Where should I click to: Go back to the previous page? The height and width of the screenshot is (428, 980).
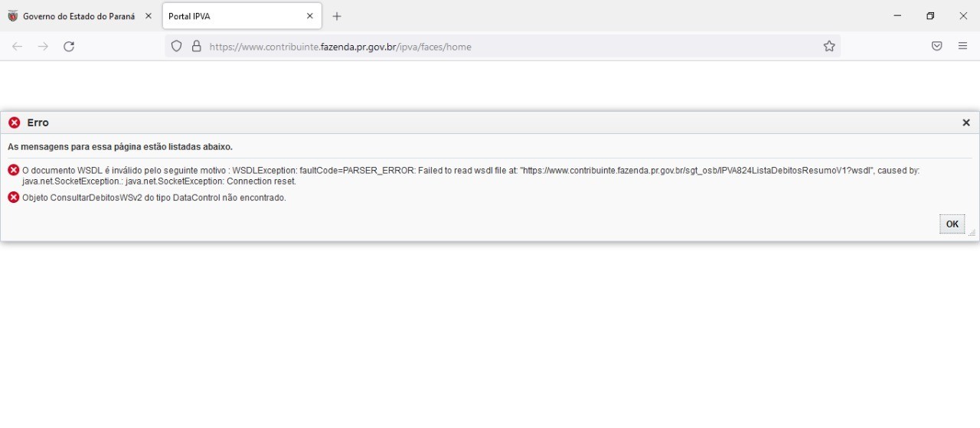coord(17,47)
